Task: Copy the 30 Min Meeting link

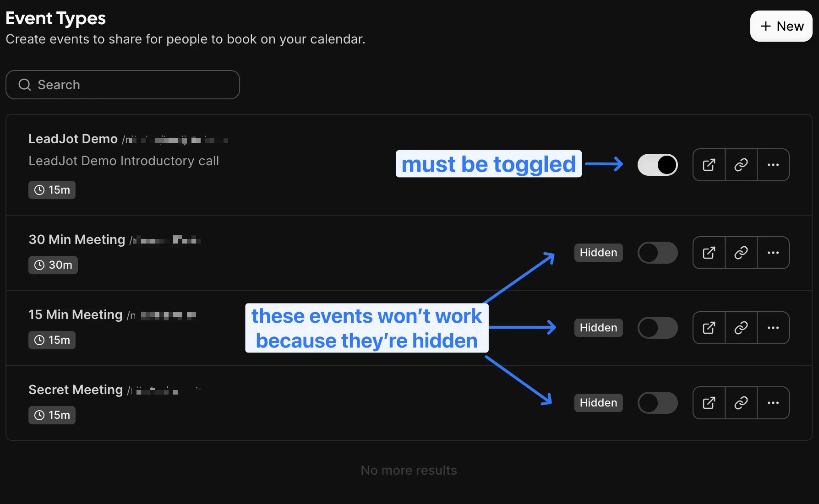Action: 741,252
